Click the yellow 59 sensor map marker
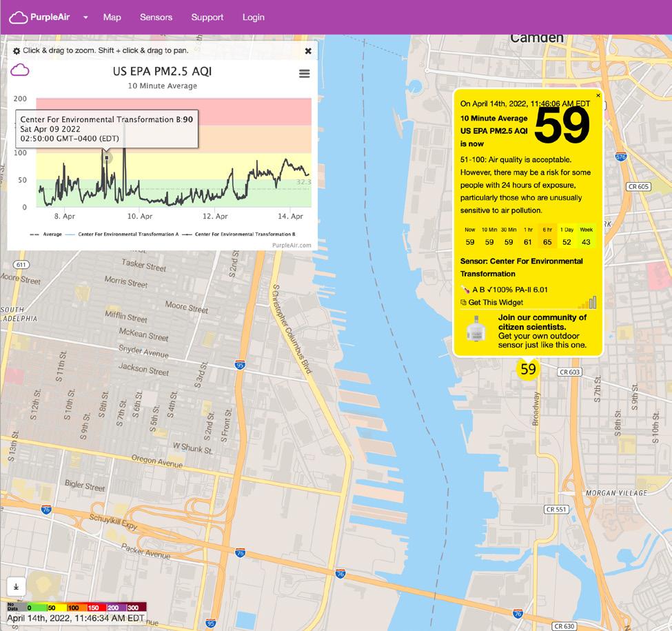Viewport: 672px width, 631px height. (x=528, y=369)
